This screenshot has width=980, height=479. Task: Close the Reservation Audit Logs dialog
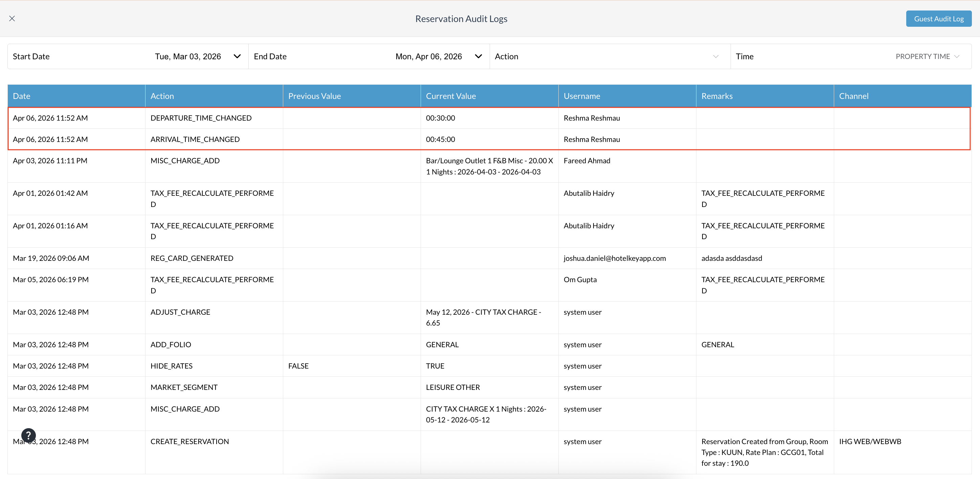12,18
